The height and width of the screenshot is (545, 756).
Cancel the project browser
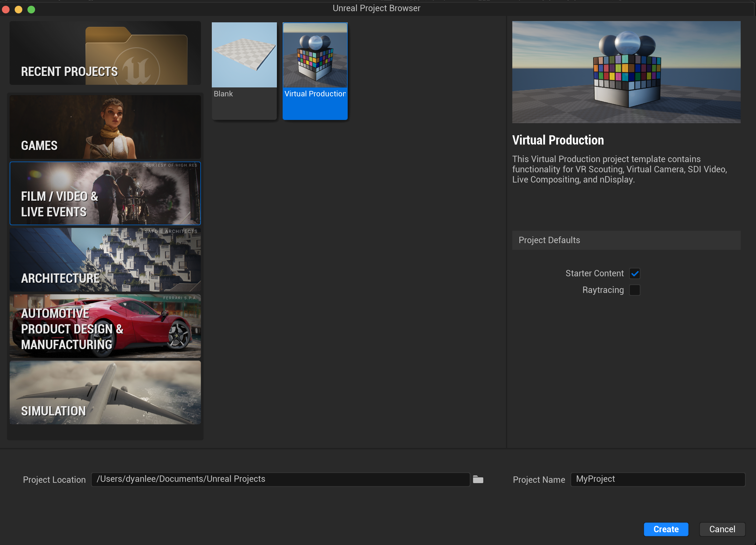coord(722,529)
